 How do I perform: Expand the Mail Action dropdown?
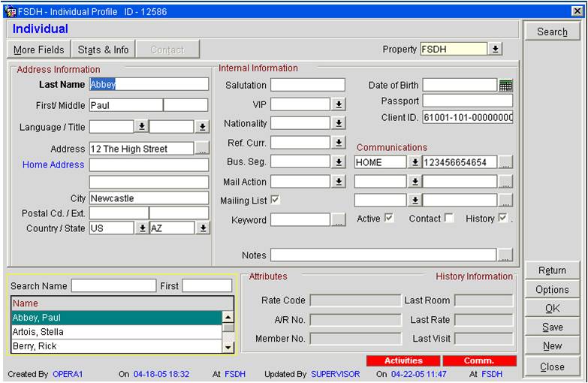[338, 182]
